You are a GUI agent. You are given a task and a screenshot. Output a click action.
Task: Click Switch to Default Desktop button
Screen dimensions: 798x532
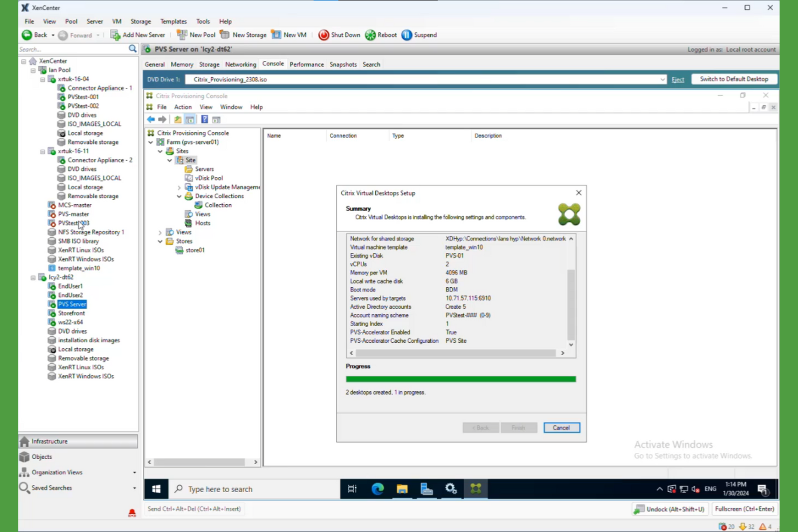coord(734,79)
